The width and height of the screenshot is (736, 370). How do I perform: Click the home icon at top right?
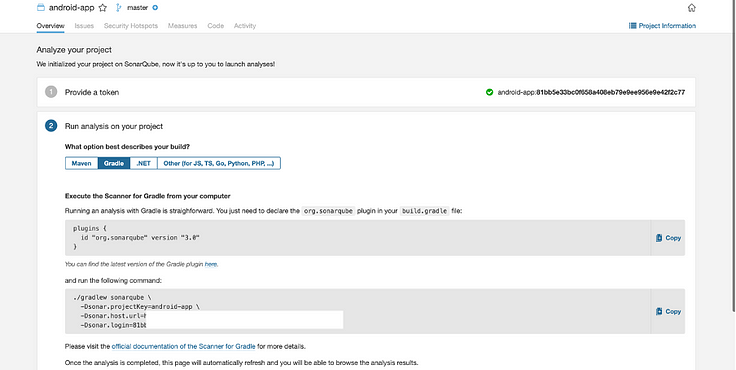pyautogui.click(x=691, y=8)
